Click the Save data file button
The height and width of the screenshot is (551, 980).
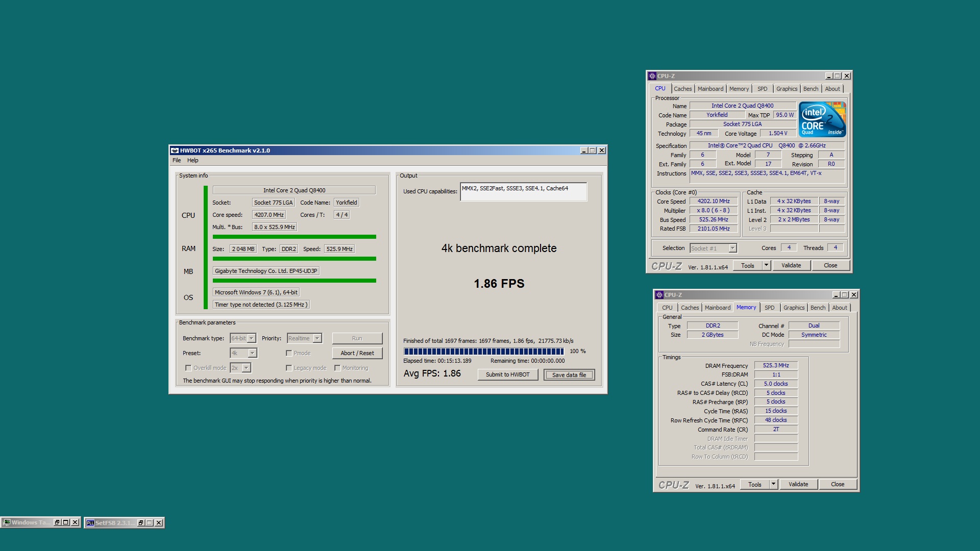pyautogui.click(x=569, y=374)
